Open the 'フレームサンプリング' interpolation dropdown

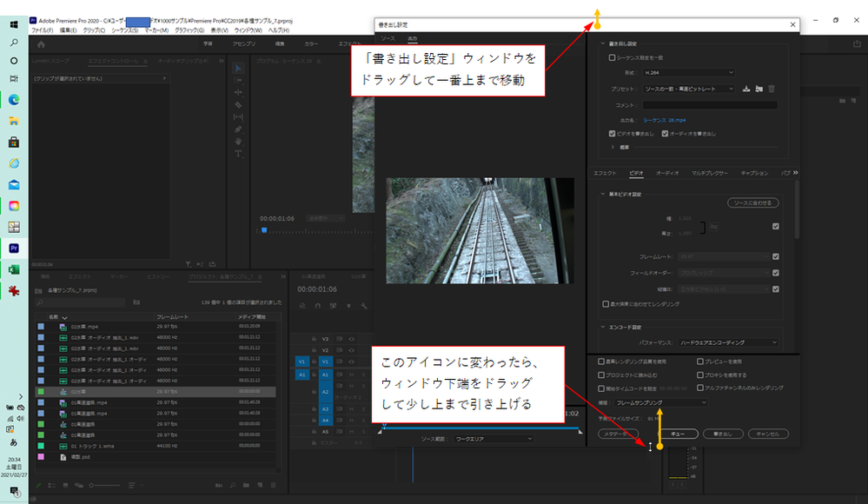point(660,402)
